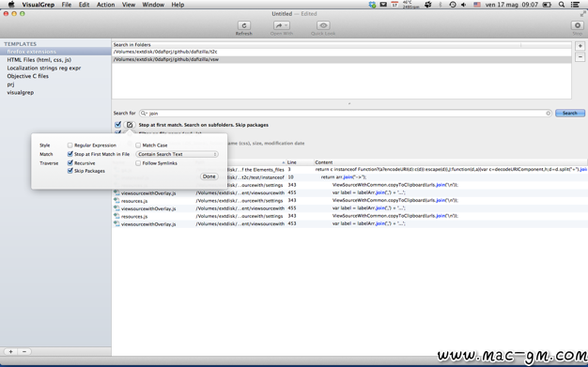Select HTML Files (html, css, js) template

tap(55, 60)
